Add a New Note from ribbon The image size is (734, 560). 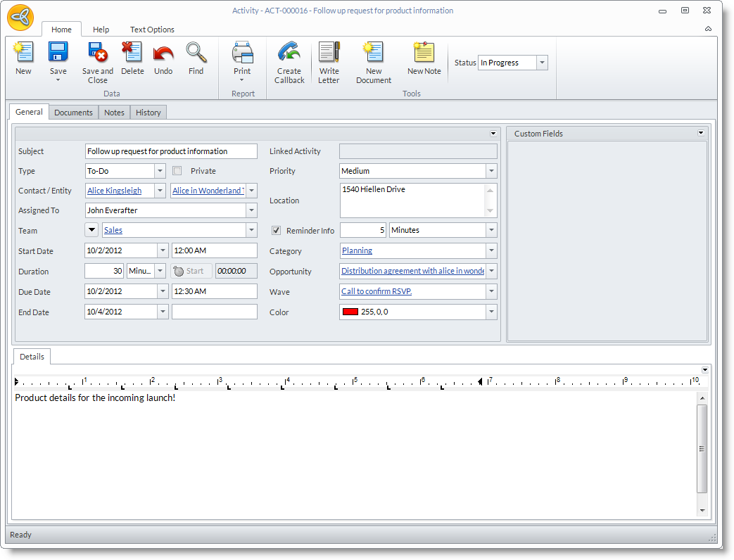[424, 53]
